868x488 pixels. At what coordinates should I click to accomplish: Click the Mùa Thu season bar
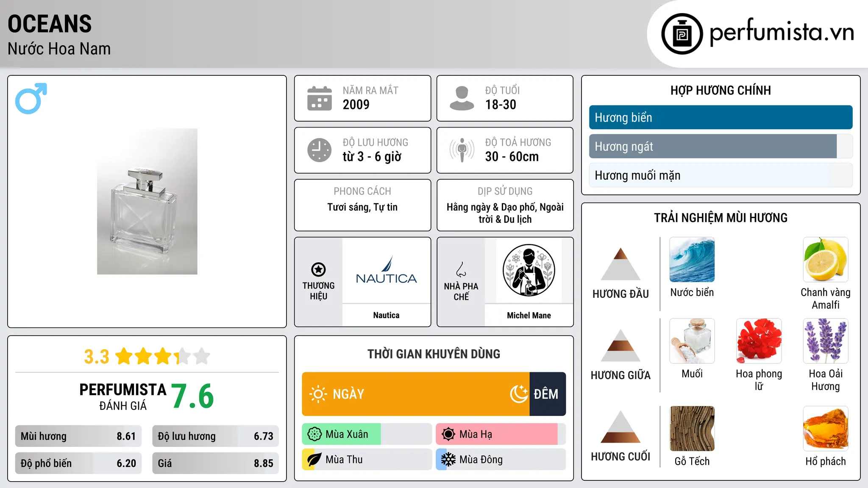(367, 460)
